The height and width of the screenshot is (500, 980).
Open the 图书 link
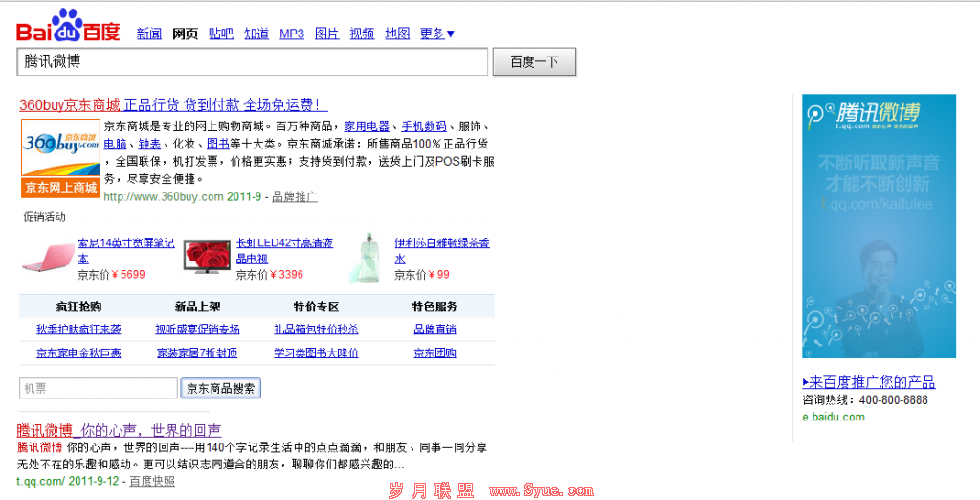point(217,144)
